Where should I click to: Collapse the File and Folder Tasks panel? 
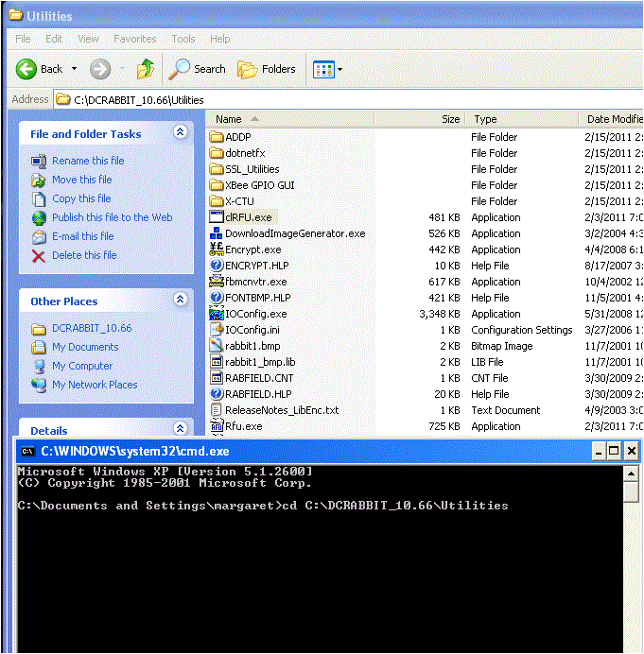coord(180,133)
